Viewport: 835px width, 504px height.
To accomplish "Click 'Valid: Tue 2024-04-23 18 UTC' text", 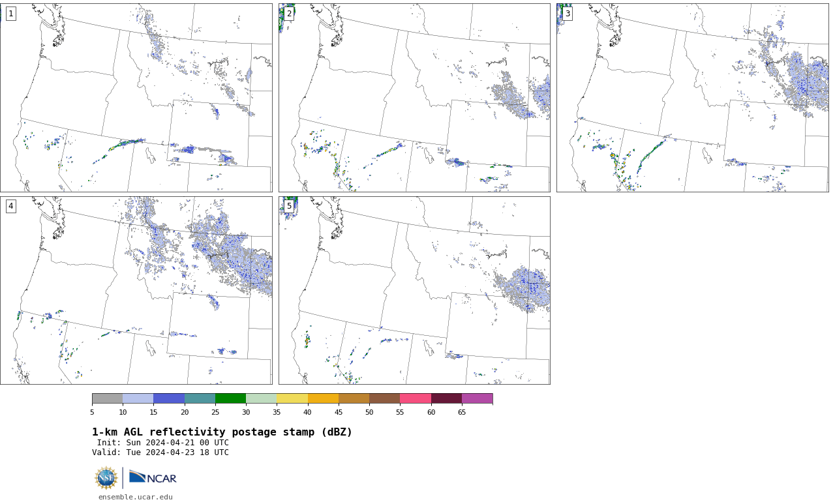I will point(160,452).
